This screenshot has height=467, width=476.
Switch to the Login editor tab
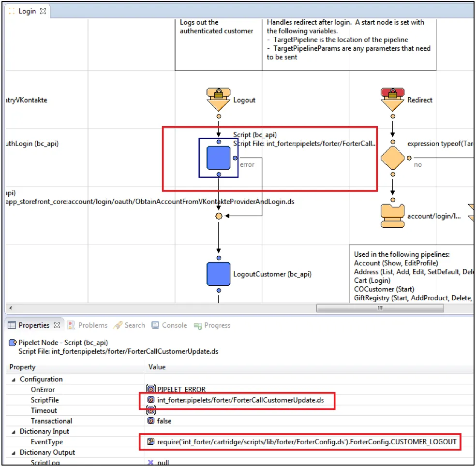[27, 11]
